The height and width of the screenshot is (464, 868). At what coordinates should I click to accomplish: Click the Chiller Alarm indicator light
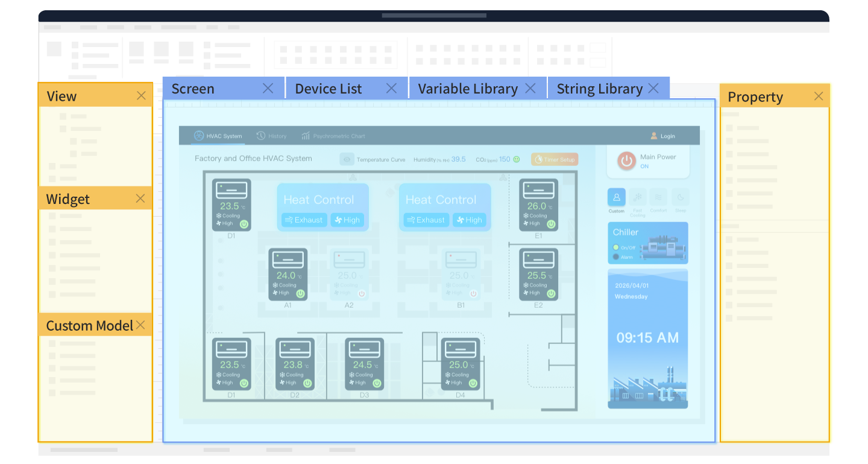coord(615,257)
